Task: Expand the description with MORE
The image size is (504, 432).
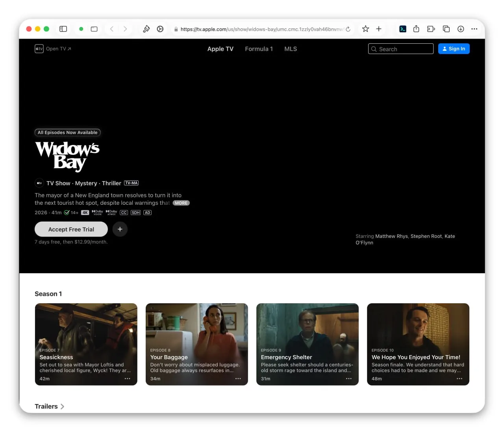Action: (x=181, y=203)
